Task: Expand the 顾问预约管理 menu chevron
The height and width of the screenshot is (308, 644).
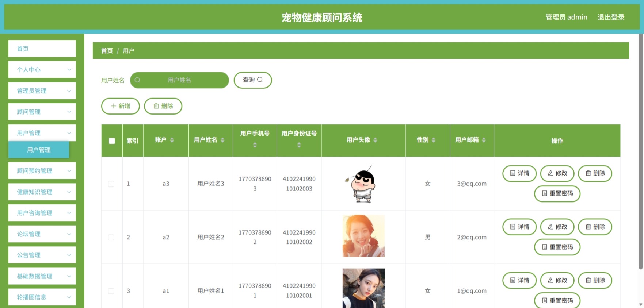Action: point(69,171)
